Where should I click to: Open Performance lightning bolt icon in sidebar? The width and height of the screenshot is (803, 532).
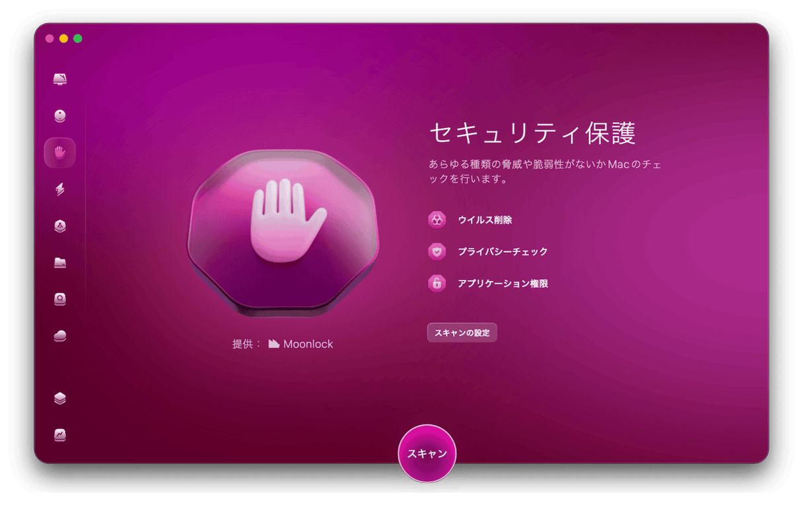(60, 189)
